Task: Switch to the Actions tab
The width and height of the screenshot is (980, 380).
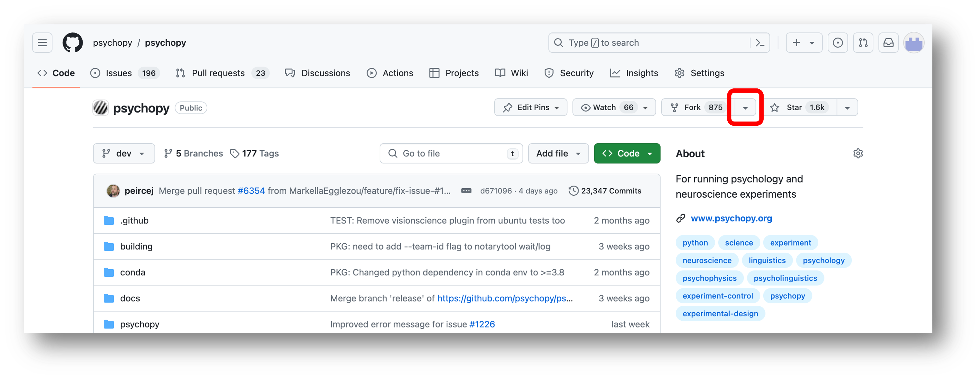Action: 389,73
